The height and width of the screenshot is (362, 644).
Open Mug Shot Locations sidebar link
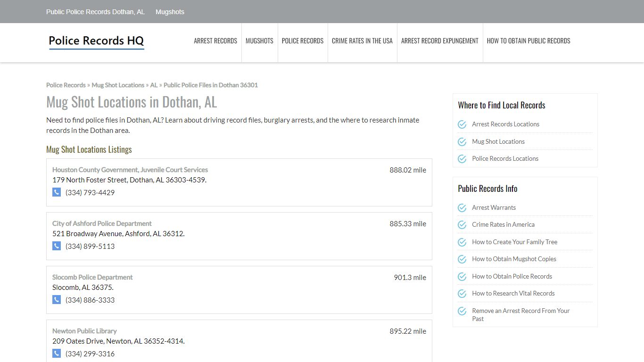tap(498, 141)
